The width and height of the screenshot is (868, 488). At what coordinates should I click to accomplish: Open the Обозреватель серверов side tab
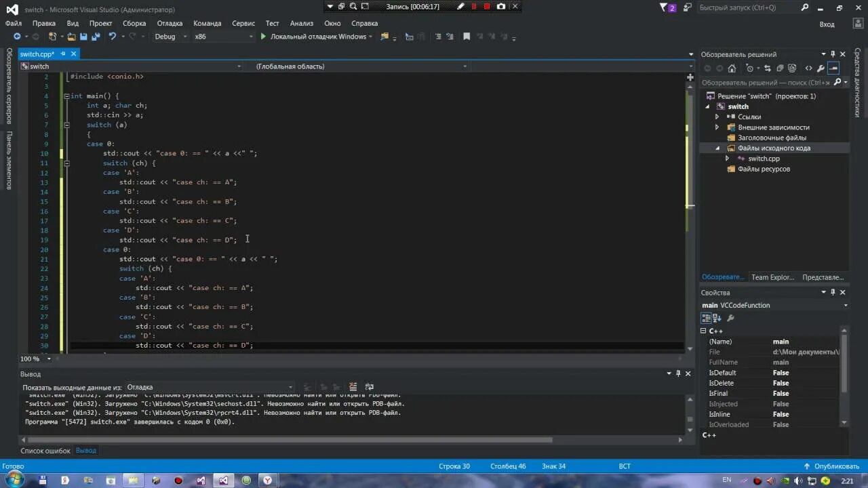[9, 85]
